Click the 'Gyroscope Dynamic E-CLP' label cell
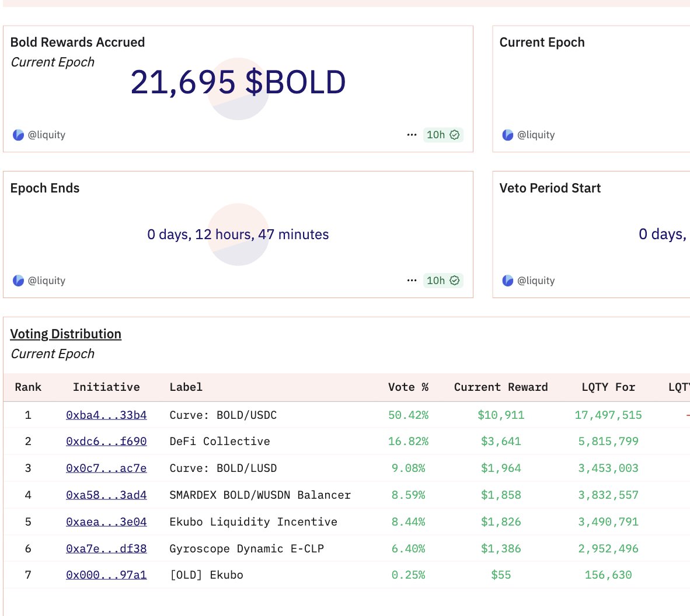The image size is (690, 616). [x=246, y=548]
